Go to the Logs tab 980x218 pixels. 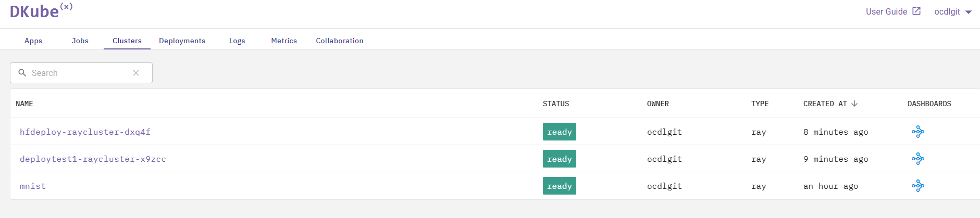click(x=237, y=41)
